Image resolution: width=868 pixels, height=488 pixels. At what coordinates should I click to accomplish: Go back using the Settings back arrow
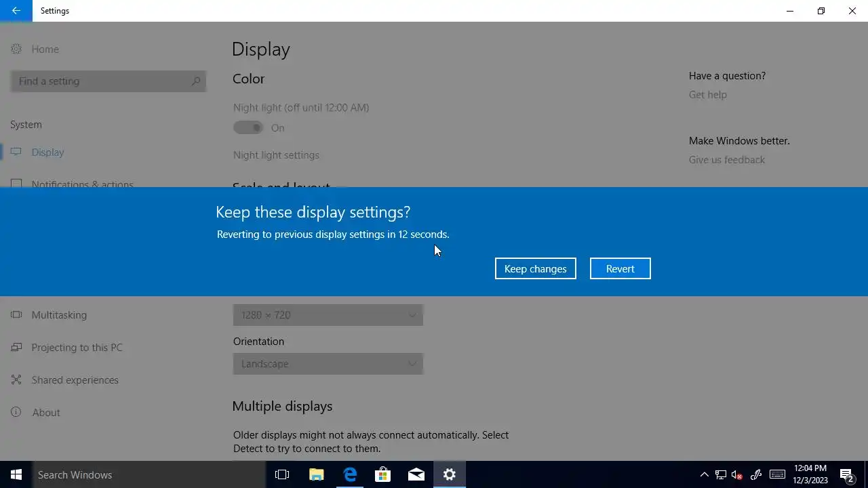click(16, 11)
